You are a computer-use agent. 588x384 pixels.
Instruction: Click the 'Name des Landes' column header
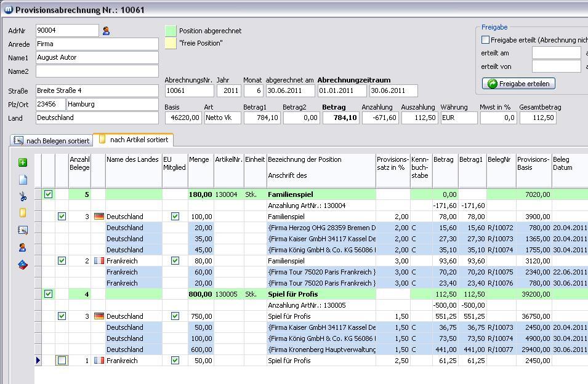coord(132,160)
